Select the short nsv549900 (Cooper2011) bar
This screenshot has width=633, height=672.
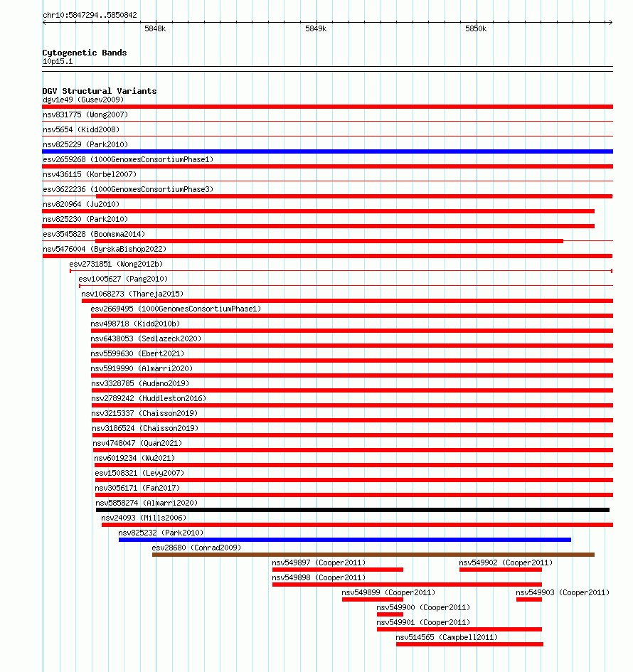390,614
